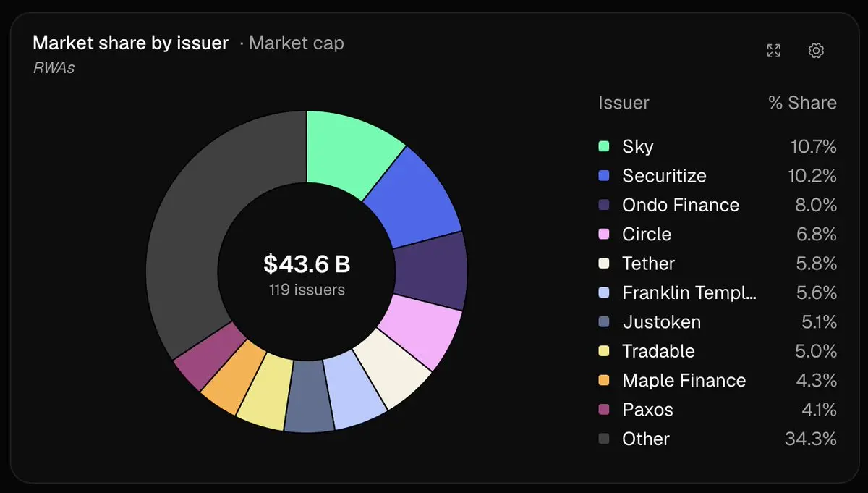Screen dimensions: 868x493
Task: Click the Other category legend entry
Action: click(x=718, y=439)
